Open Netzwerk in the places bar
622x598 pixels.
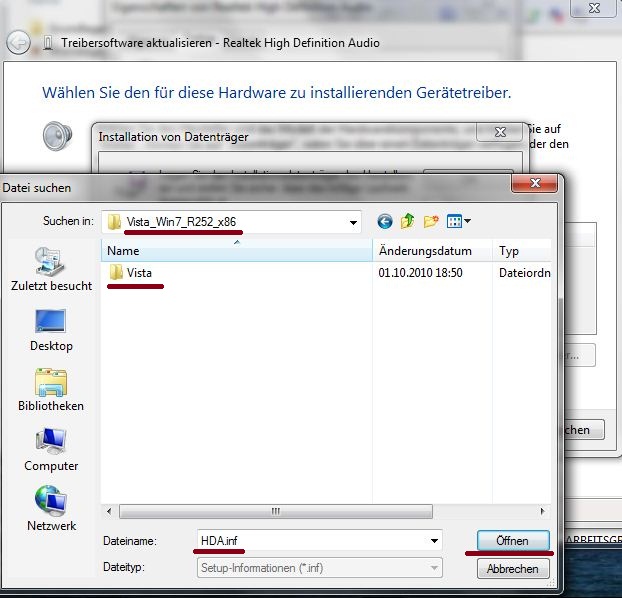pos(51,509)
